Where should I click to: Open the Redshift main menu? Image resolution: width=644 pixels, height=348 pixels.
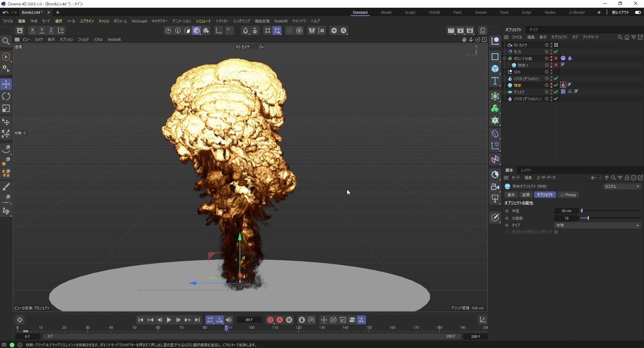point(281,21)
